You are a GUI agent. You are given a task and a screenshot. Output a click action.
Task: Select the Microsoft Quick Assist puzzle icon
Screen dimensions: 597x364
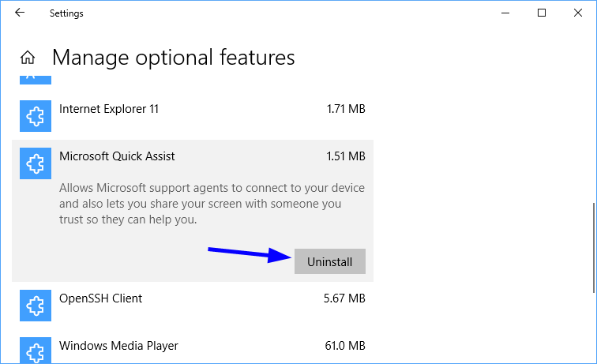(x=36, y=163)
